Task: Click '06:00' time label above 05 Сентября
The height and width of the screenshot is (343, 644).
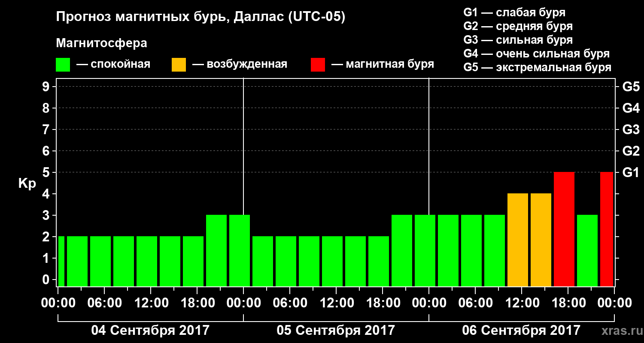Action: 290,303
